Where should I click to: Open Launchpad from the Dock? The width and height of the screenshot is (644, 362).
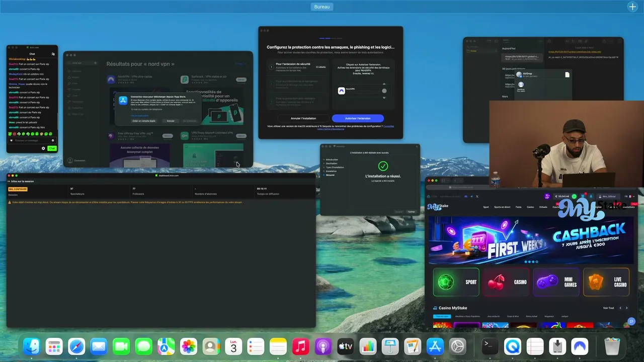point(54,346)
